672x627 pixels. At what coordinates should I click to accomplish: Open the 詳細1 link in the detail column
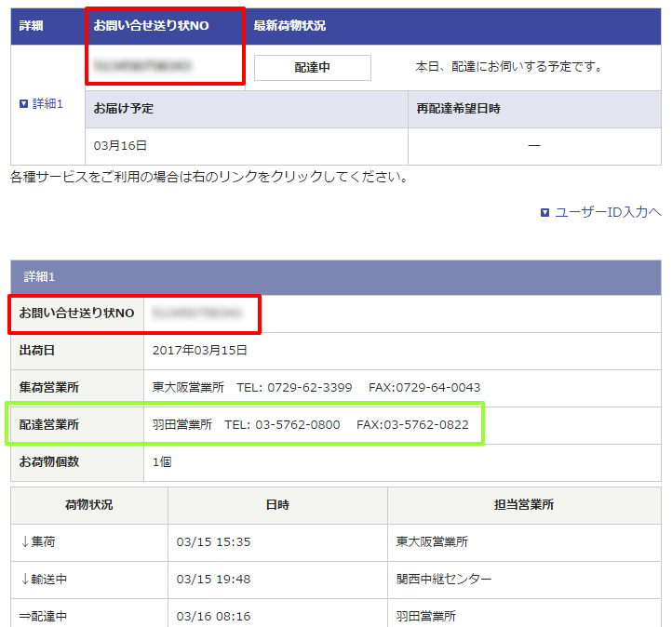(47, 103)
